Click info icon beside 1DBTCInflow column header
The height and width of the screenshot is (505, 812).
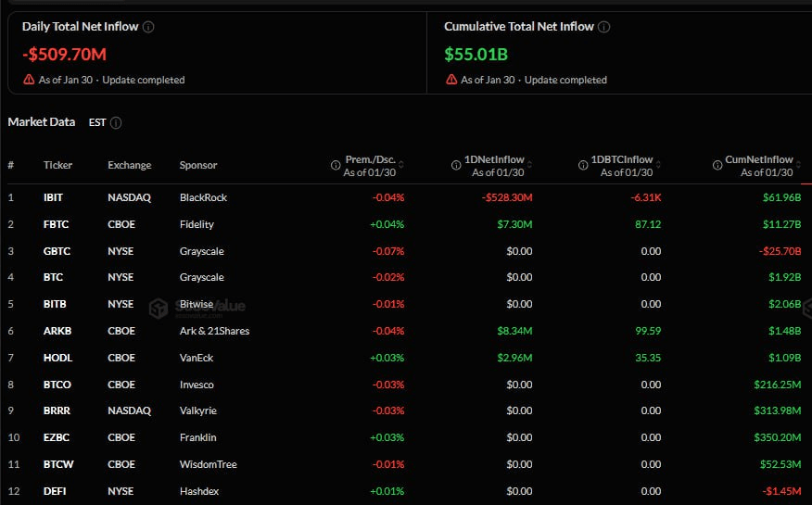pyautogui.click(x=583, y=165)
